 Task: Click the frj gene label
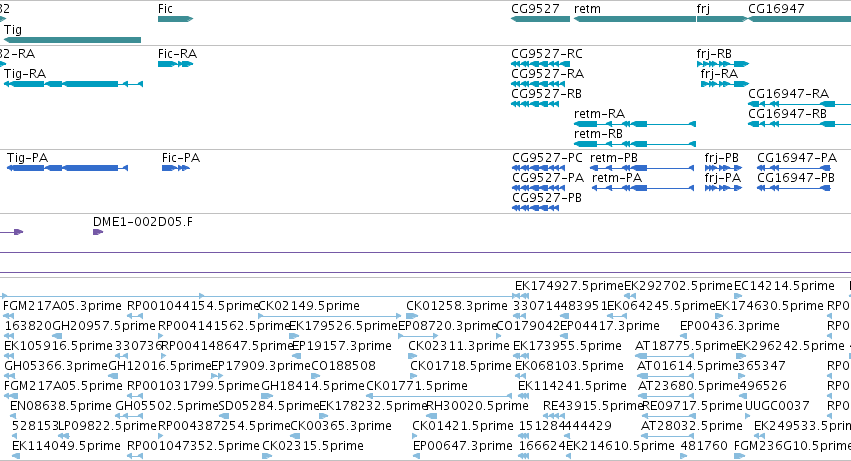(x=703, y=9)
